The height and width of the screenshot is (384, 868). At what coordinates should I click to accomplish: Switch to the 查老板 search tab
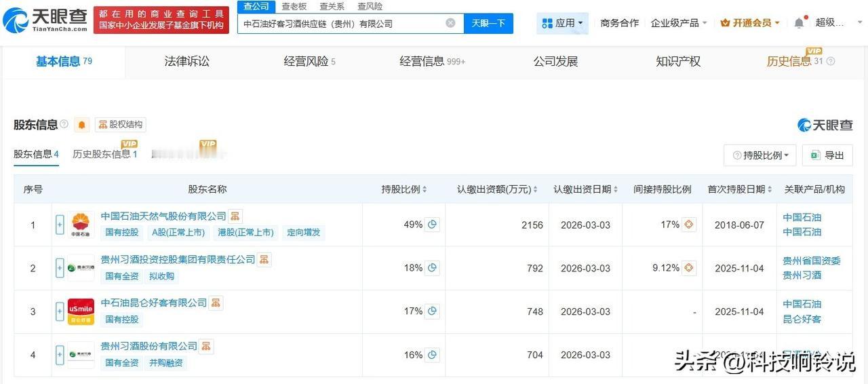pyautogui.click(x=294, y=6)
